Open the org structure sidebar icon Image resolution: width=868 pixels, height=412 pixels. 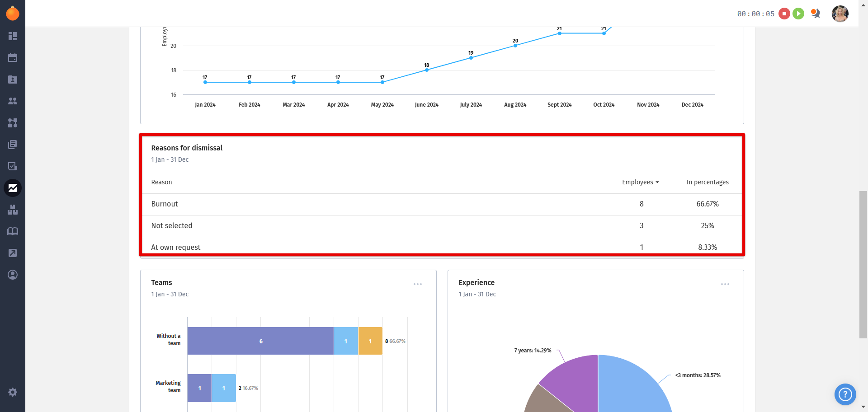coord(13,123)
